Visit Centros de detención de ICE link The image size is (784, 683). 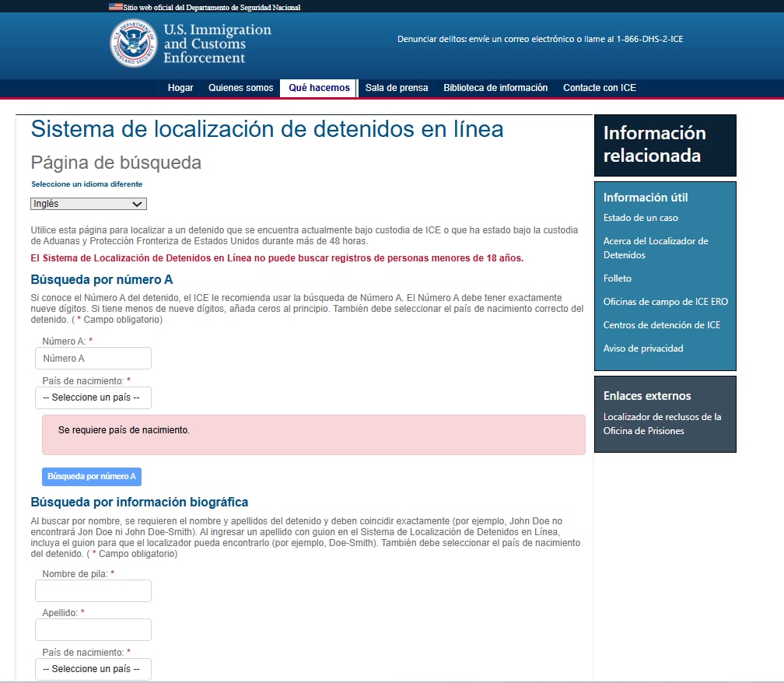(x=661, y=325)
